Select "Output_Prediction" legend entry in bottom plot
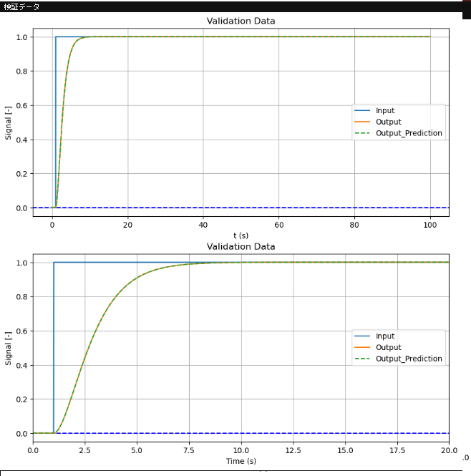The width and height of the screenshot is (471, 476). (409, 359)
